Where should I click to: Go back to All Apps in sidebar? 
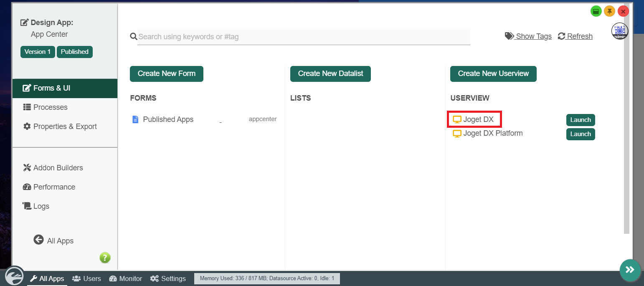click(x=53, y=240)
